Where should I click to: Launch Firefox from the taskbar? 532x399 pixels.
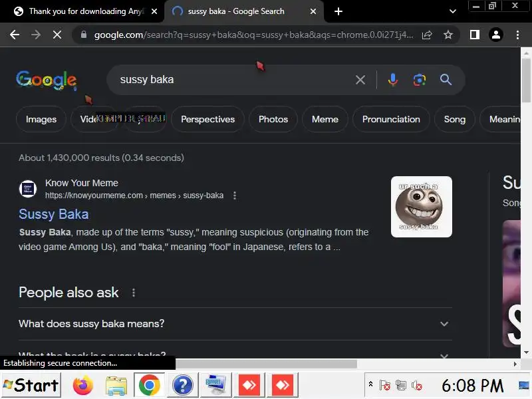click(x=82, y=385)
